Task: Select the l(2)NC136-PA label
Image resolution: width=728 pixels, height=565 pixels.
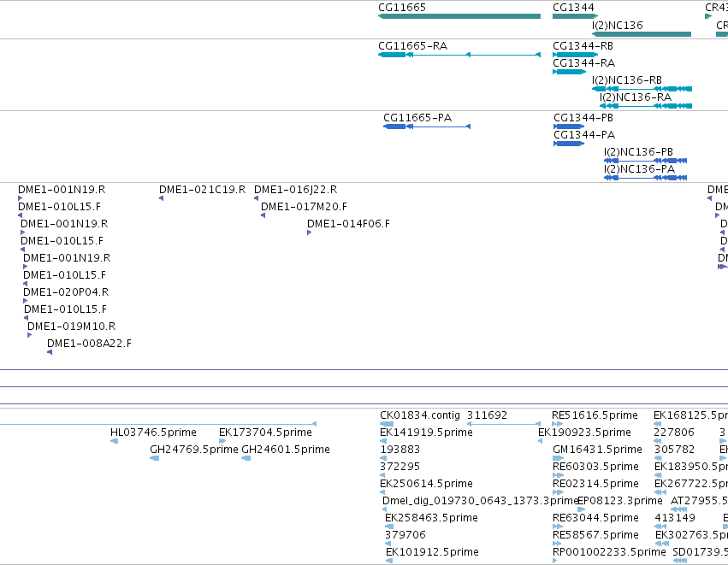Action: [639, 169]
